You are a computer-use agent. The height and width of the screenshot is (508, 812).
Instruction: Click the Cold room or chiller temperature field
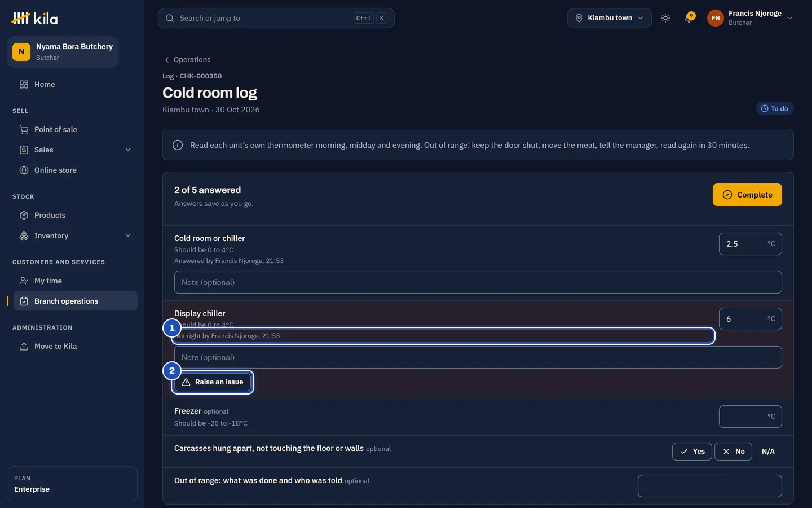(x=751, y=244)
